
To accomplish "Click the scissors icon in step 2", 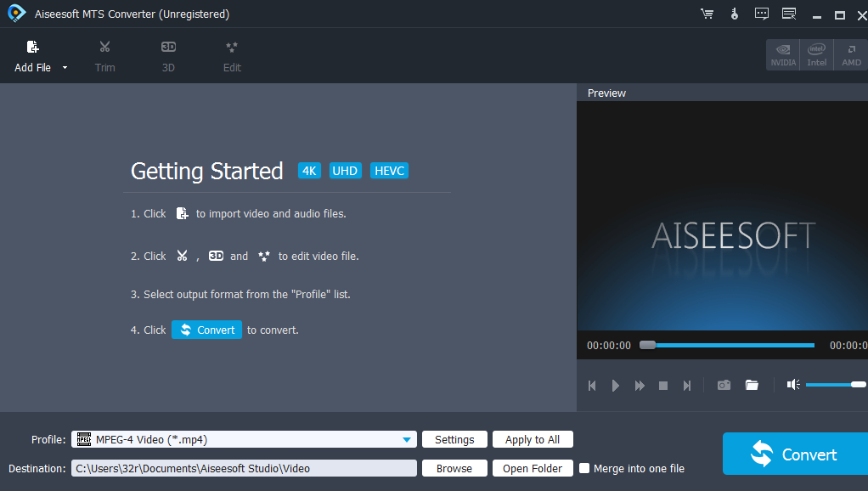I will 182,256.
